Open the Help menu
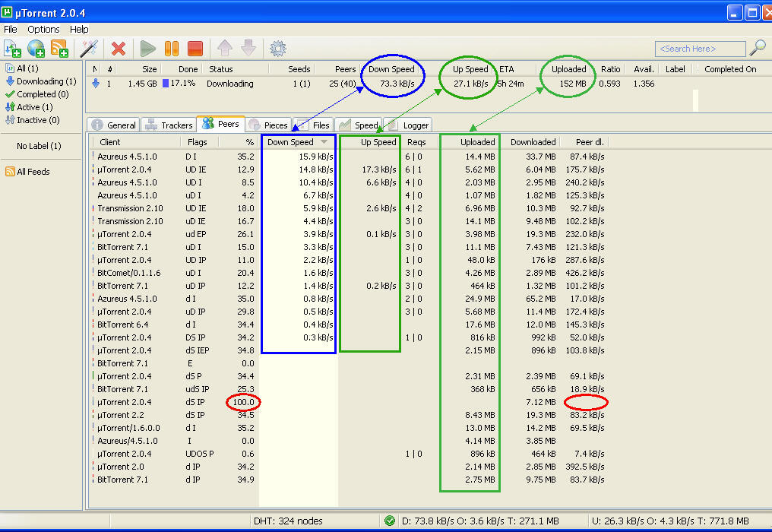This screenshot has height=532, width=772. [79, 29]
